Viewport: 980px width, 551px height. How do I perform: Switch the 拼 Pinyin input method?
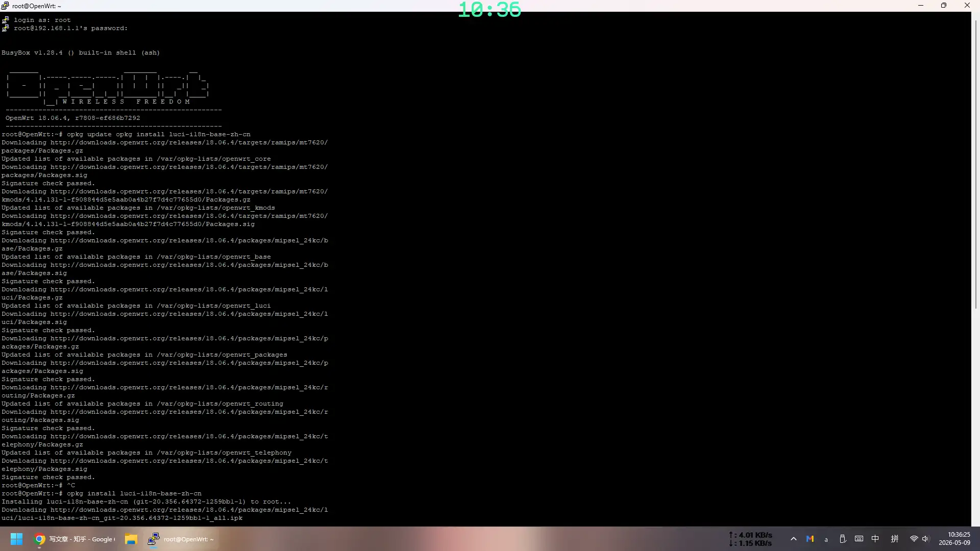895,539
